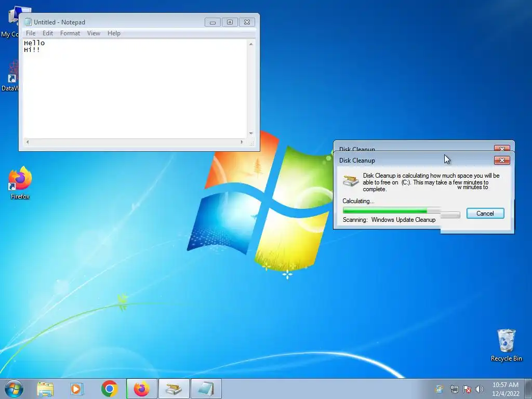This screenshot has width=532, height=399.
Task: Switch to Notepad taskbar button
Action: tap(206, 389)
